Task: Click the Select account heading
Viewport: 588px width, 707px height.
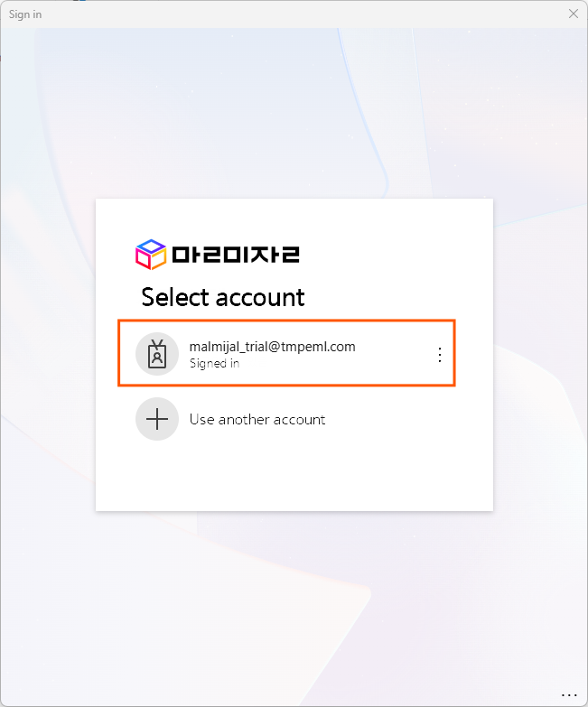Action: click(223, 298)
